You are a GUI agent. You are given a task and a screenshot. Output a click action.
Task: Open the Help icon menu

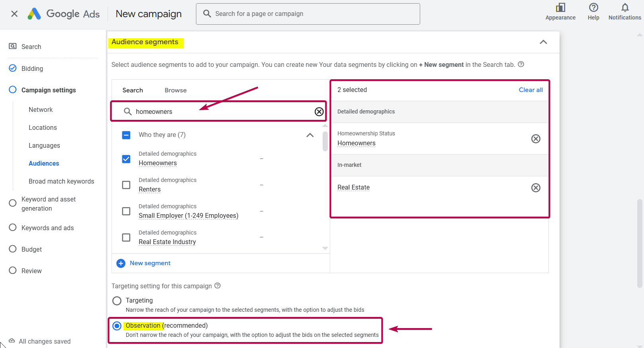(593, 8)
